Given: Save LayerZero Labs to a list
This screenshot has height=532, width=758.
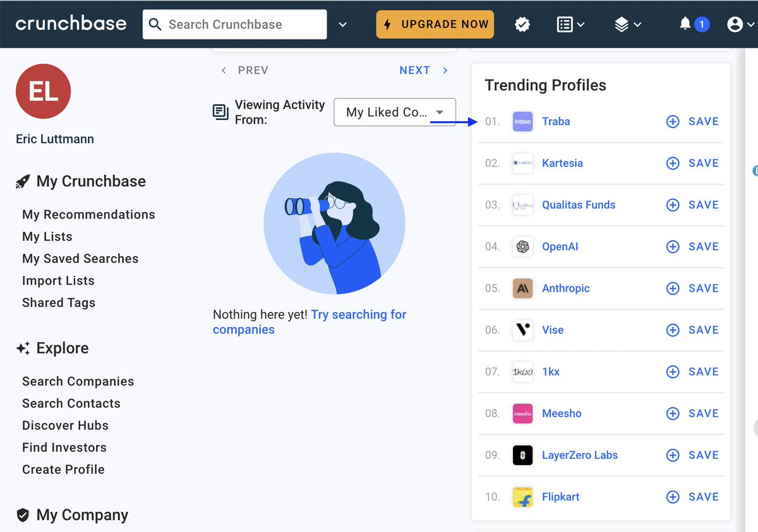Looking at the screenshot, I should 693,455.
